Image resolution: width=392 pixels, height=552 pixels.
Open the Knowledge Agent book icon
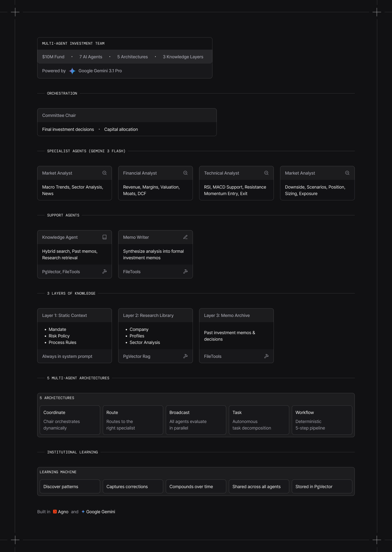pos(104,237)
